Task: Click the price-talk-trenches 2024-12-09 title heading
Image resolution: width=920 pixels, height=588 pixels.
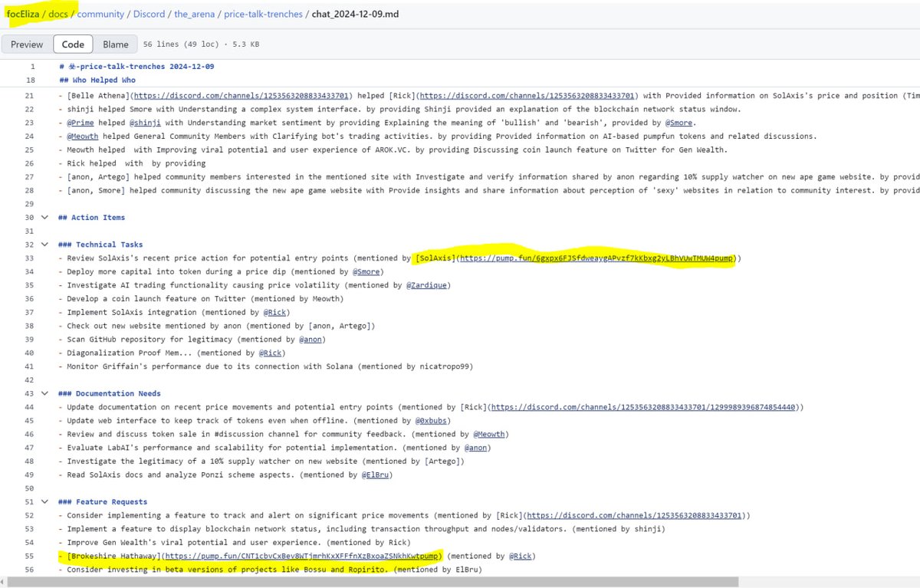Action: [136, 67]
